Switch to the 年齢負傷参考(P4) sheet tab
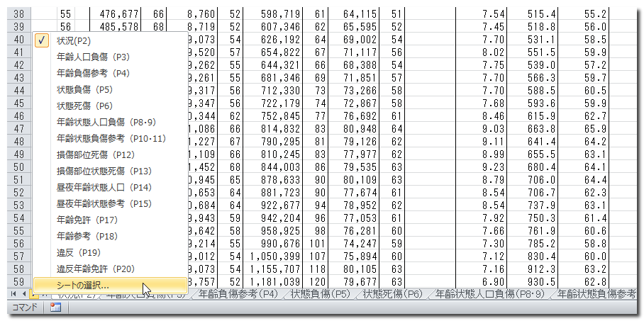The width and height of the screenshot is (644, 321). (x=238, y=293)
